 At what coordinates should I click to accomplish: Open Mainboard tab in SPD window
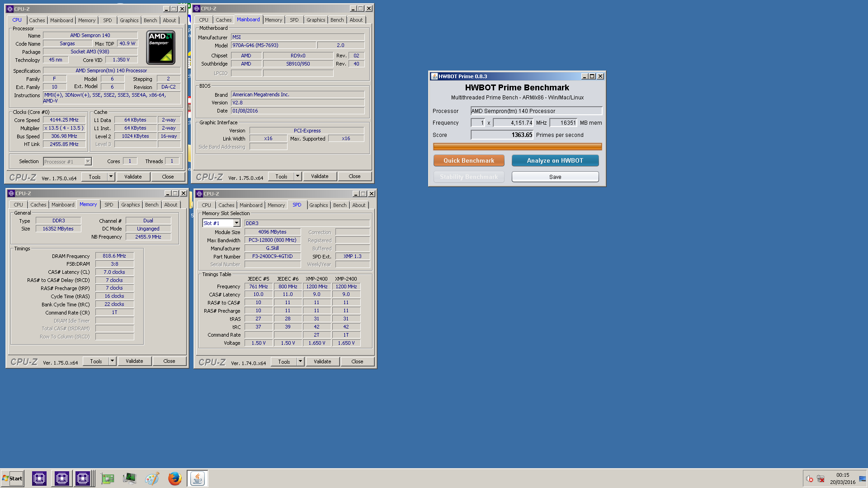(x=251, y=205)
